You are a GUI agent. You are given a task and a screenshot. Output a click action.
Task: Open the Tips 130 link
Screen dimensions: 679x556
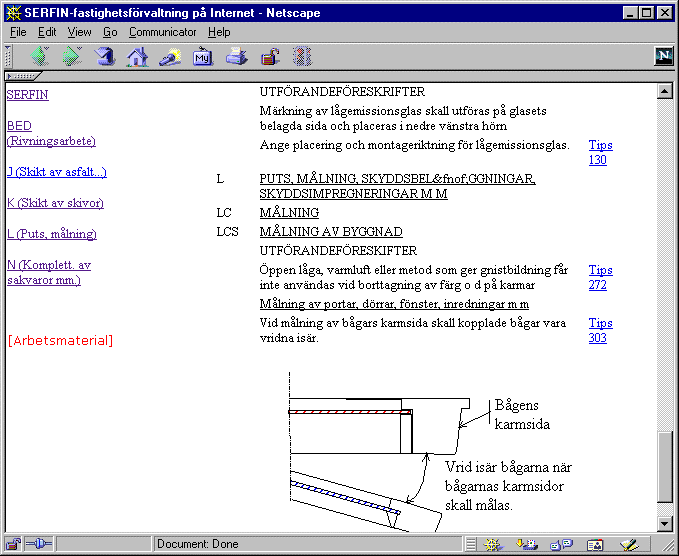pyautogui.click(x=601, y=152)
